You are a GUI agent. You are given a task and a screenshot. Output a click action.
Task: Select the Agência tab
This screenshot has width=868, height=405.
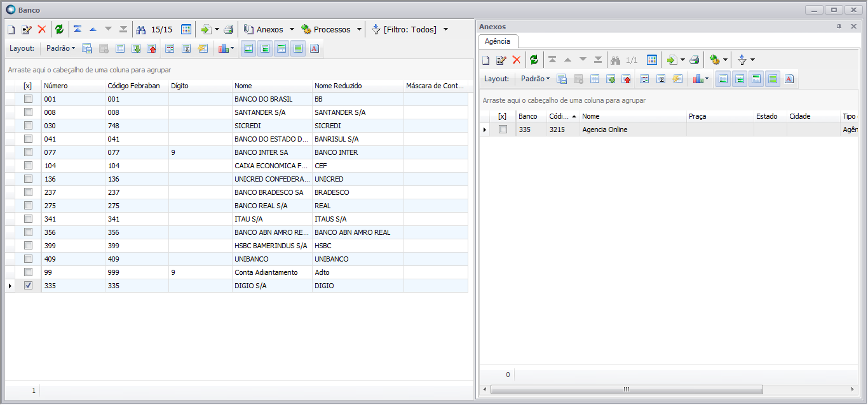[x=498, y=41]
